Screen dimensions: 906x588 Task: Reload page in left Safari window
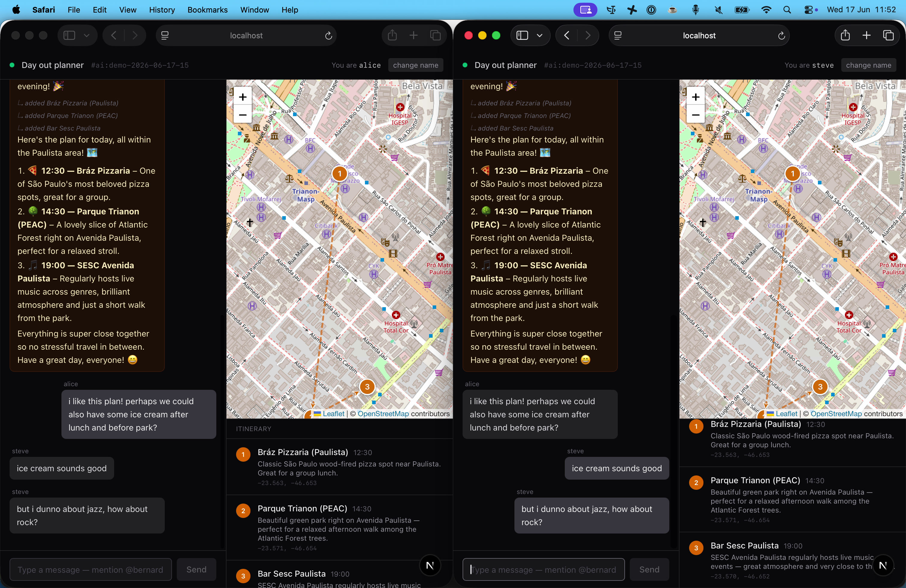[x=328, y=35]
